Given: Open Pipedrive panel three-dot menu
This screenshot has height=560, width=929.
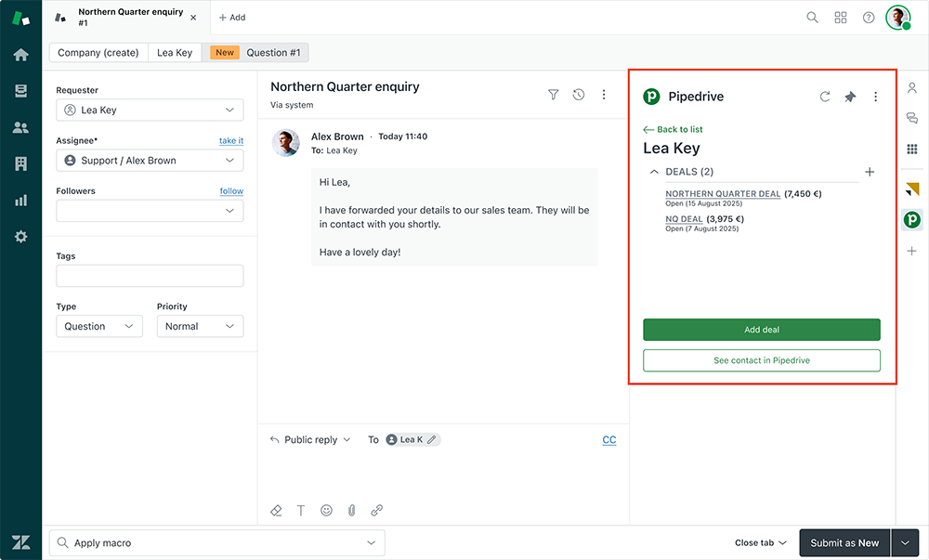Looking at the screenshot, I should pyautogui.click(x=876, y=97).
